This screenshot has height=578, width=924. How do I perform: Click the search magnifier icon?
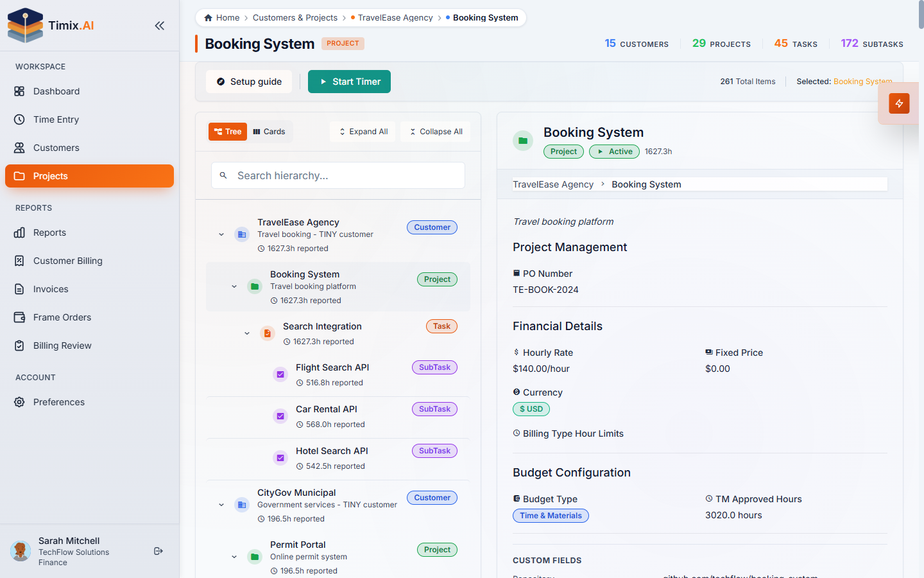(223, 175)
